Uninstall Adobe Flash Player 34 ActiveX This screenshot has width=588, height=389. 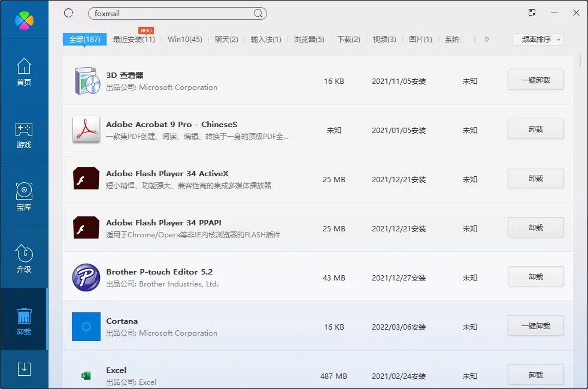536,179
